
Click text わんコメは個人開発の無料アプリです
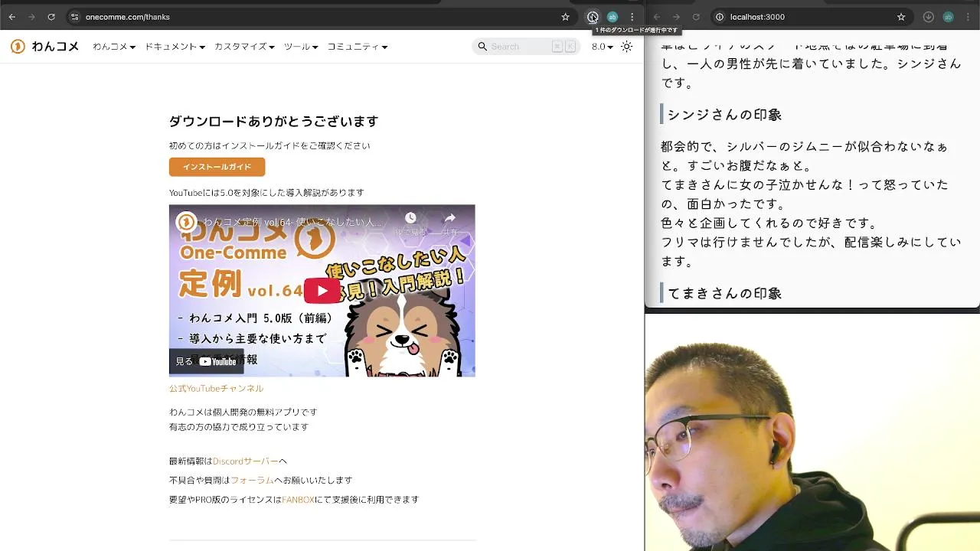pyautogui.click(x=243, y=412)
